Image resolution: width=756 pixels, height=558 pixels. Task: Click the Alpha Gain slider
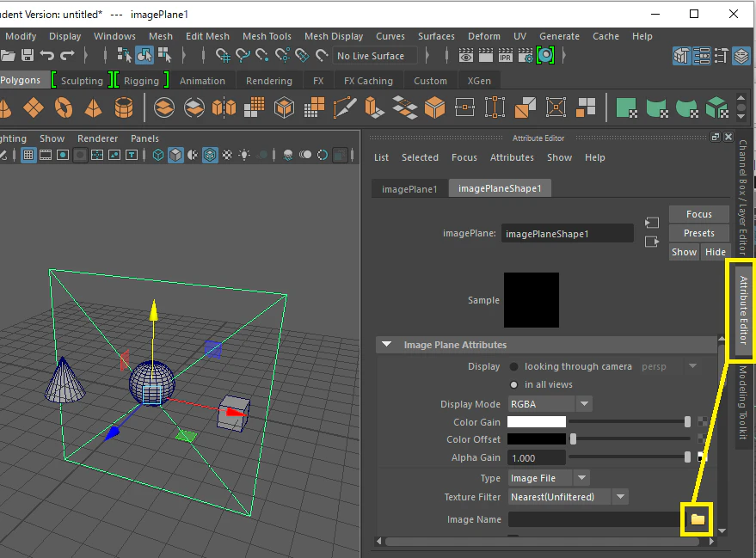[x=630, y=457]
